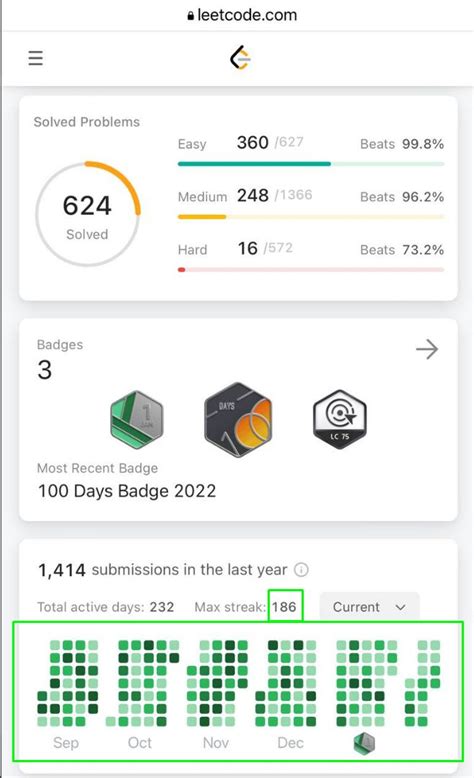This screenshot has height=778, width=474.
Task: Click the Dec month heatmap label
Action: click(290, 743)
